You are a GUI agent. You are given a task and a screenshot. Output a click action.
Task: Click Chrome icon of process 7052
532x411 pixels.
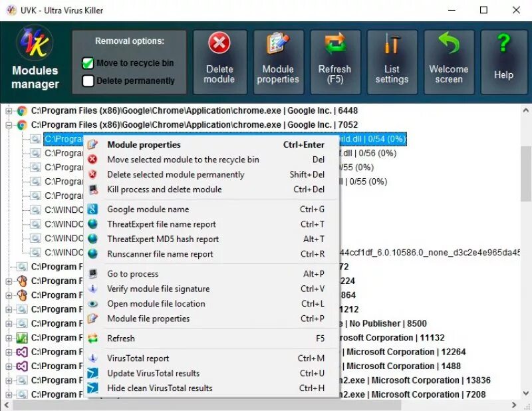[x=22, y=125]
